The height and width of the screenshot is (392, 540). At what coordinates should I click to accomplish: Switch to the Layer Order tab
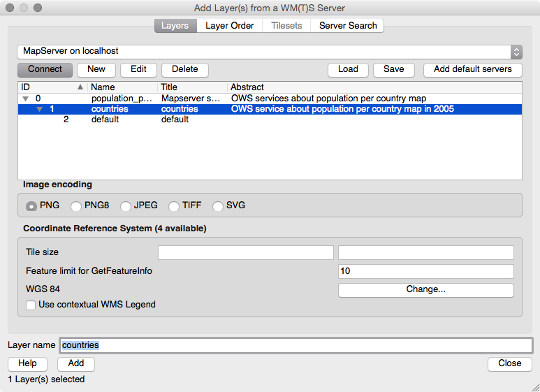tap(229, 26)
